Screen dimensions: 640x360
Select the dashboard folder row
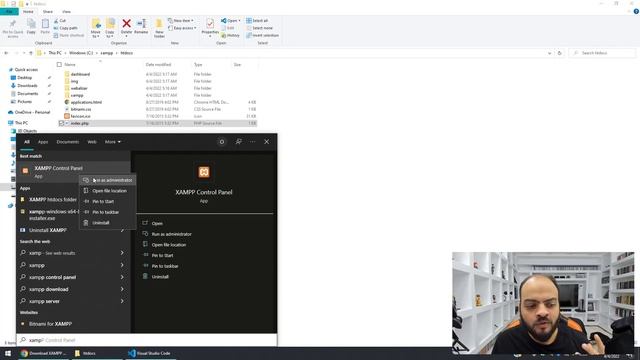157,74
